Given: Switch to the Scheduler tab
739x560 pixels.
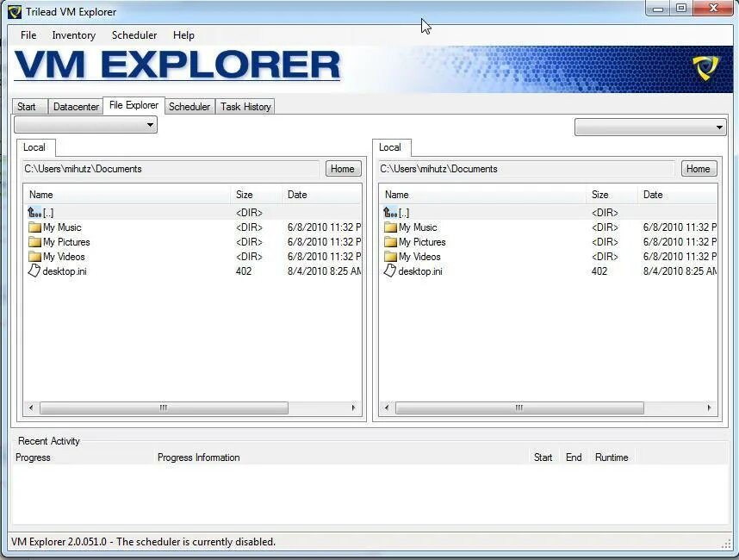Looking at the screenshot, I should point(189,107).
